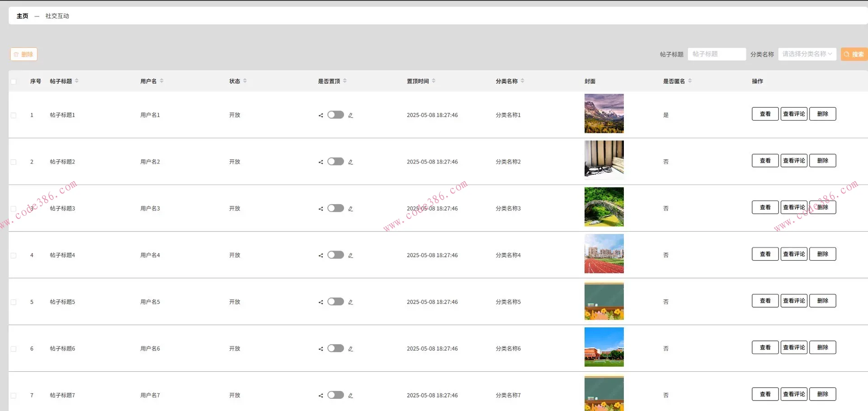868x411 pixels.
Task: Go to 主页 in the breadcrumb
Action: coord(22,16)
